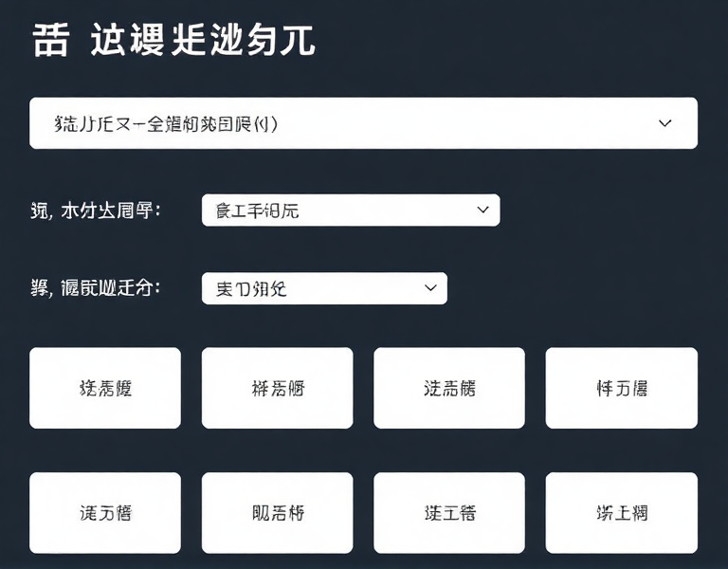Select the first tile in the upper row
The width and height of the screenshot is (728, 569).
[105, 388]
